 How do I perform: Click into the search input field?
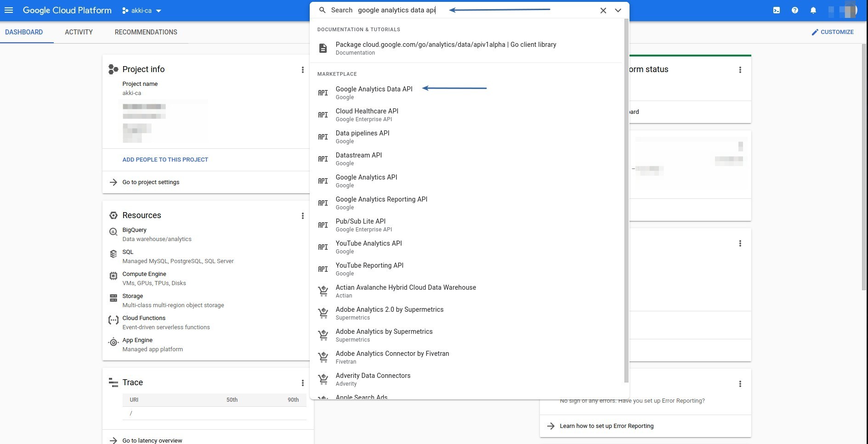click(x=473, y=10)
